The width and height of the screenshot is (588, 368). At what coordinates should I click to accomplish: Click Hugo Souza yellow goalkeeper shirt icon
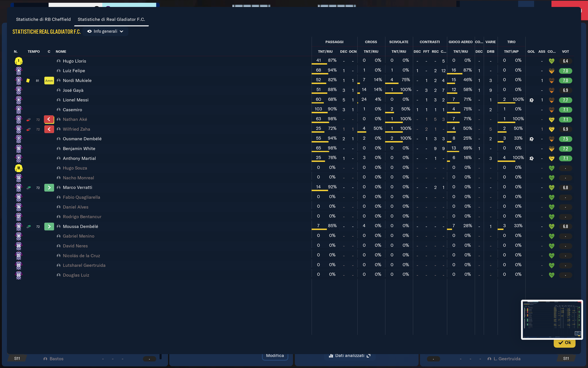(18, 168)
